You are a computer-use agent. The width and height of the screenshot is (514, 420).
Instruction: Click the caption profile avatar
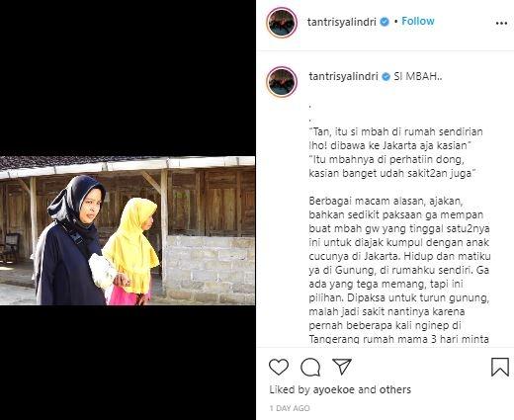282,82
